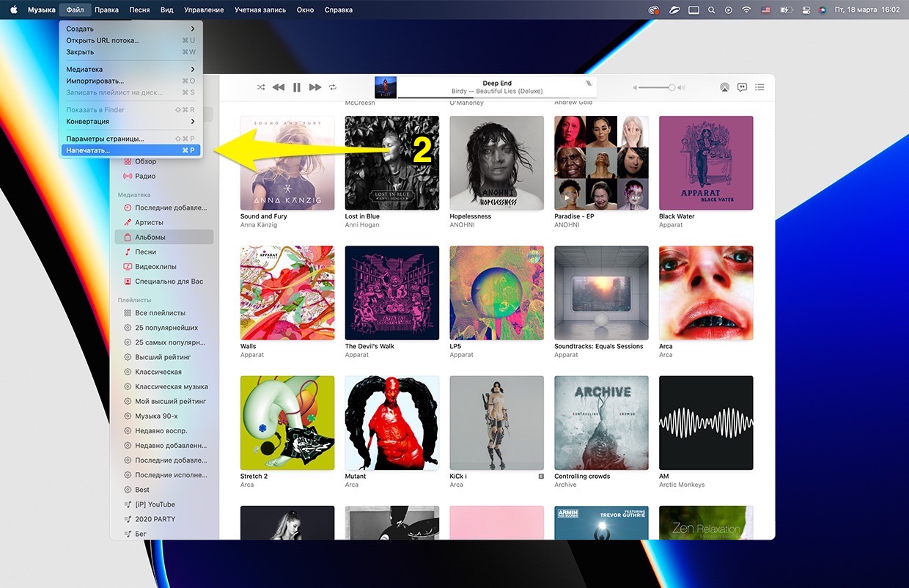Click the now playing album artwork
Viewport: 909px width, 588px height.
(x=386, y=87)
